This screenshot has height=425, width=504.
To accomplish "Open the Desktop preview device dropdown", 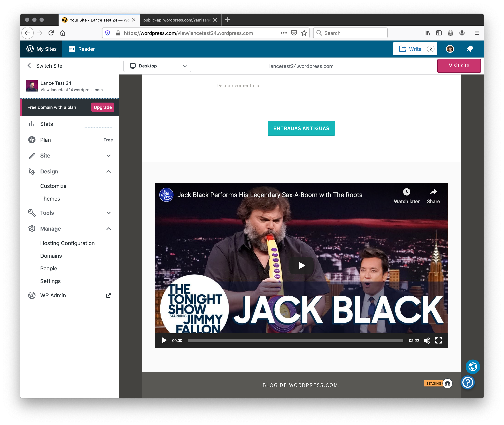I will click(157, 66).
